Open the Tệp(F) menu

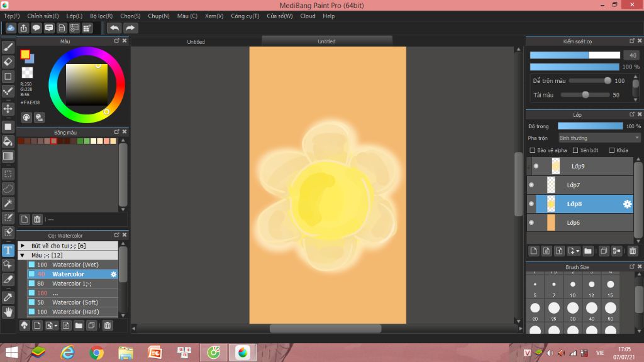point(11,16)
